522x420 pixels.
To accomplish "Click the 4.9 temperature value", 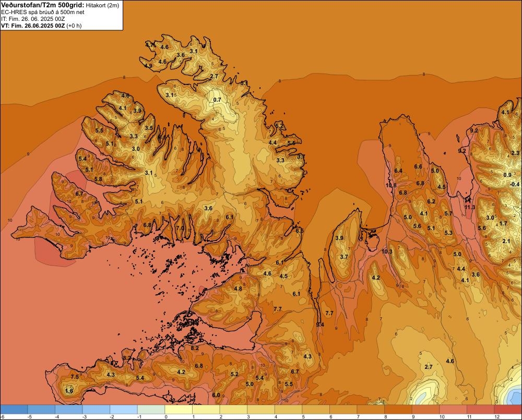I will (148, 66).
